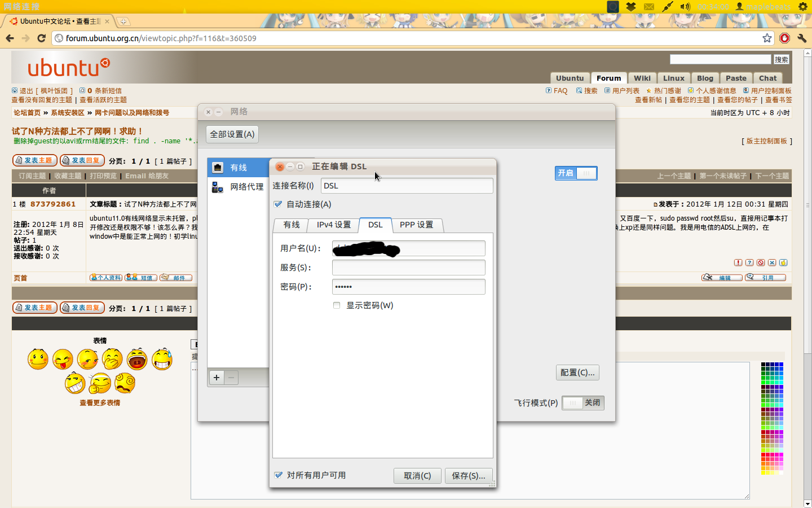Click the red AdBlock stop-hand icon
812x508 pixels.
pos(784,38)
